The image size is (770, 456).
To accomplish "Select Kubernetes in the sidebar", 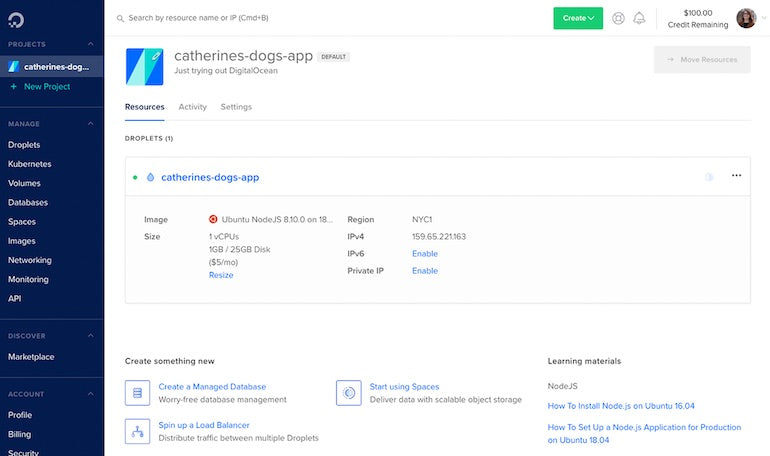I will point(30,164).
